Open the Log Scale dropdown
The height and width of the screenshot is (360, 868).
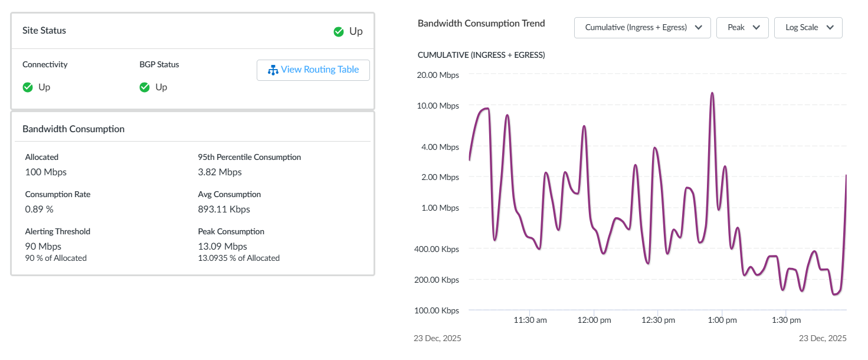[x=808, y=28]
